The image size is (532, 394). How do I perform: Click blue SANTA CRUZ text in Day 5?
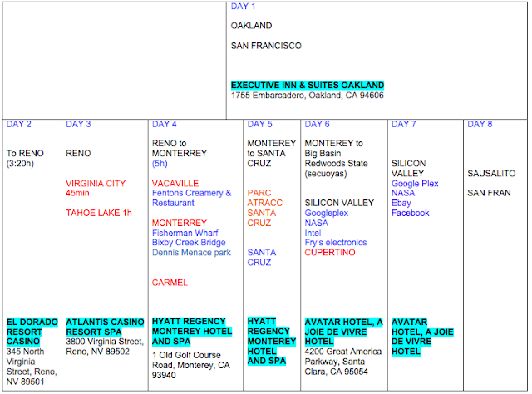[x=262, y=258]
